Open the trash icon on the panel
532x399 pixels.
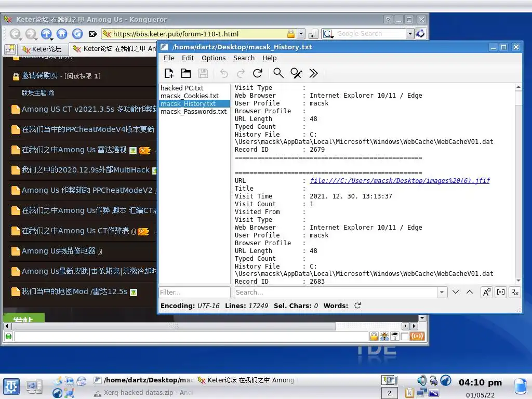(520, 386)
